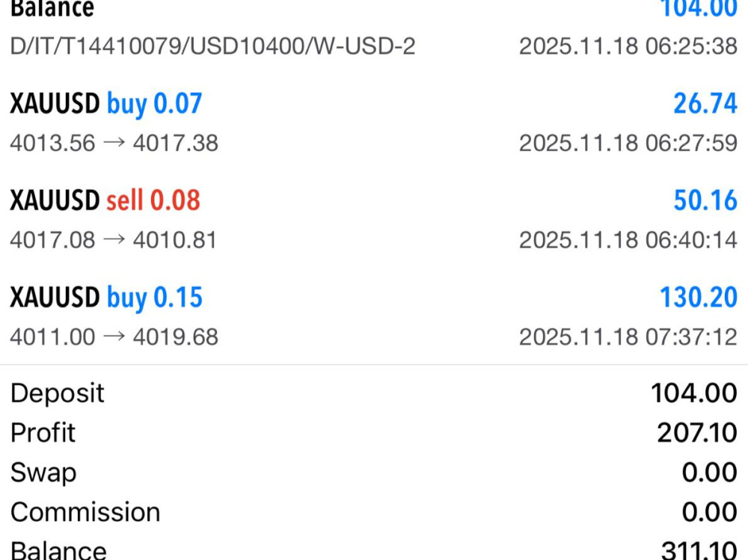The height and width of the screenshot is (560, 748).
Task: Select the 130.20 profit figure
Action: [699, 297]
